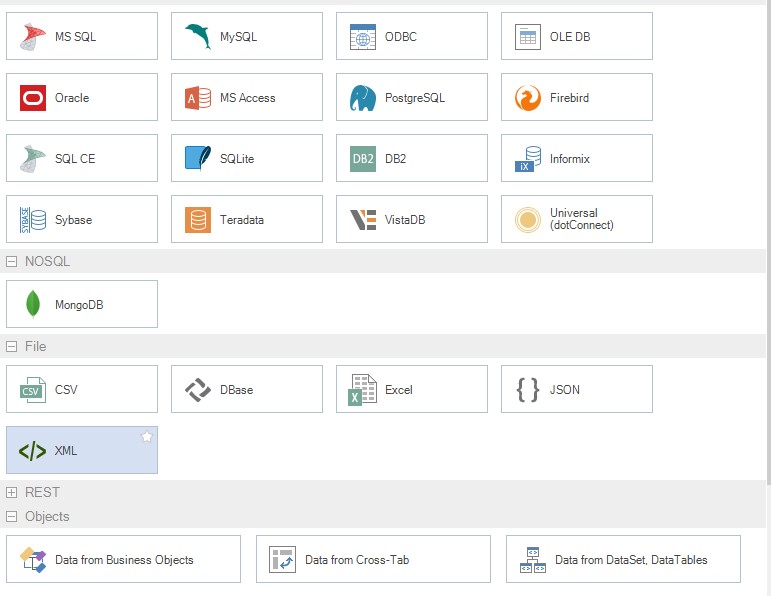Click the PostgreSQL elephant icon
771x596 pixels.
(363, 98)
